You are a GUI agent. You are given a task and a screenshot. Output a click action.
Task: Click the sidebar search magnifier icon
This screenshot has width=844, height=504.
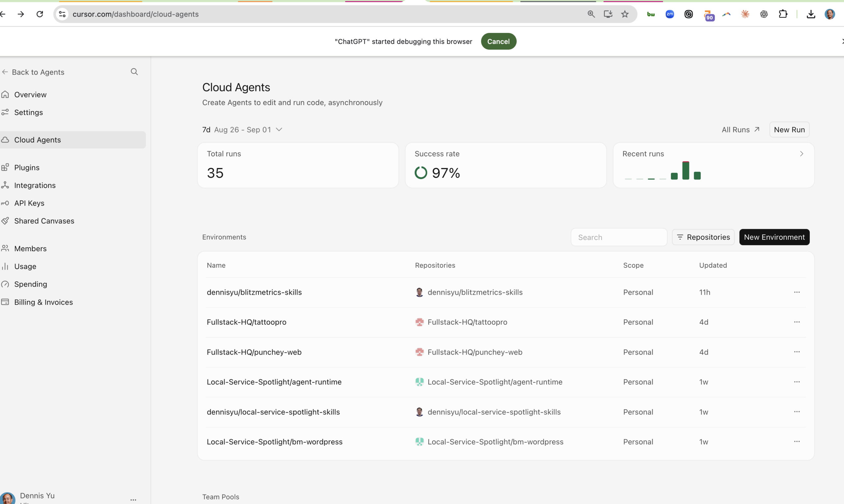(134, 72)
